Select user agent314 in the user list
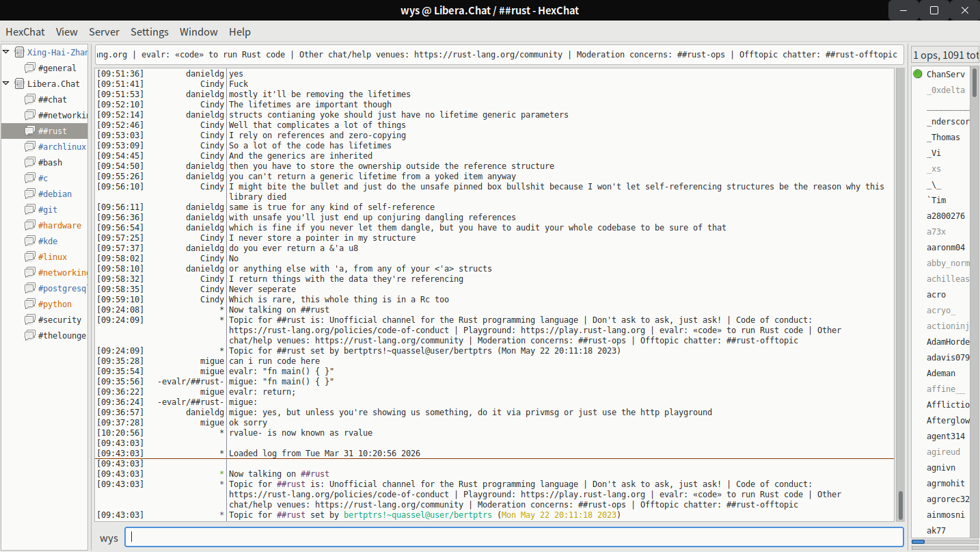 [x=946, y=436]
